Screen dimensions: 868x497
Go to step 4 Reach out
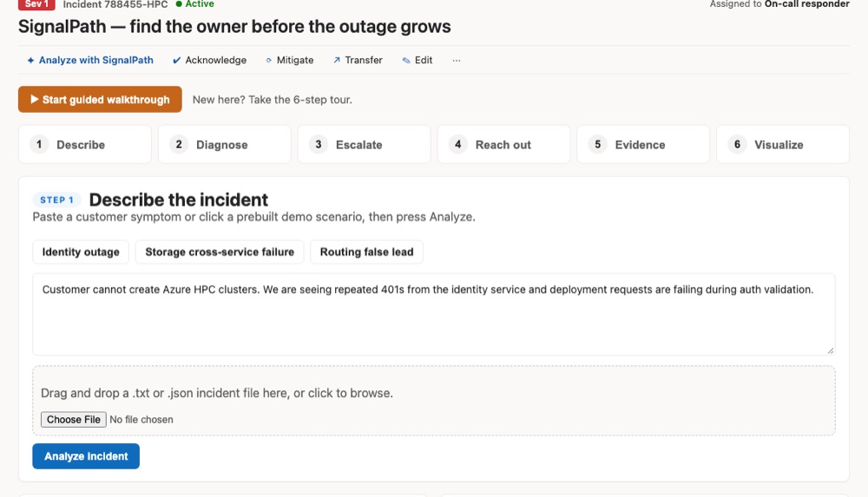503,145
